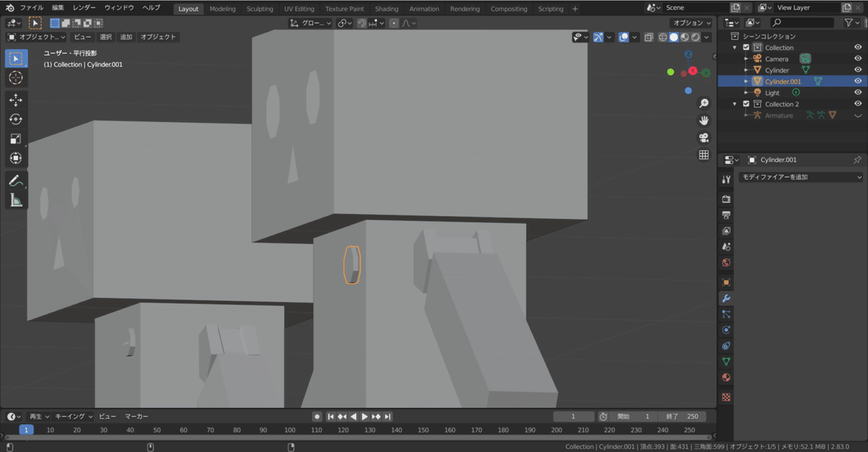Switch to rendered viewport shading
Screen dimensions: 868x452
point(695,37)
